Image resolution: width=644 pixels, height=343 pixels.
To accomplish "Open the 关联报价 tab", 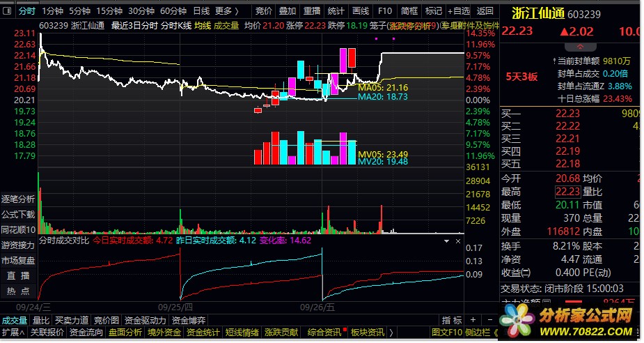I will pos(47,333).
